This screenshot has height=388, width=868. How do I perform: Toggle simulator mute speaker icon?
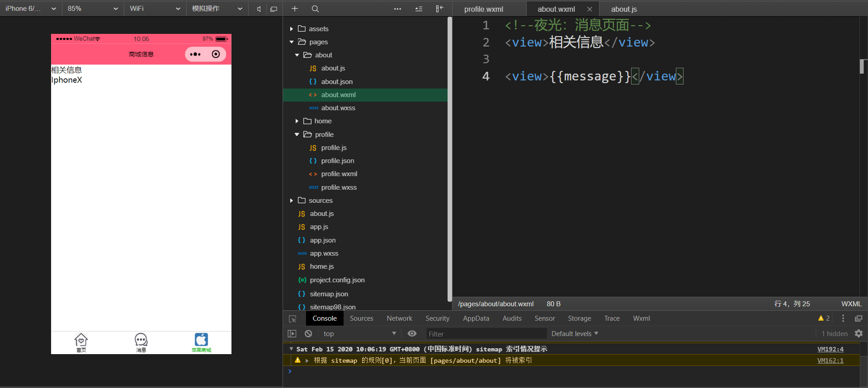point(259,9)
